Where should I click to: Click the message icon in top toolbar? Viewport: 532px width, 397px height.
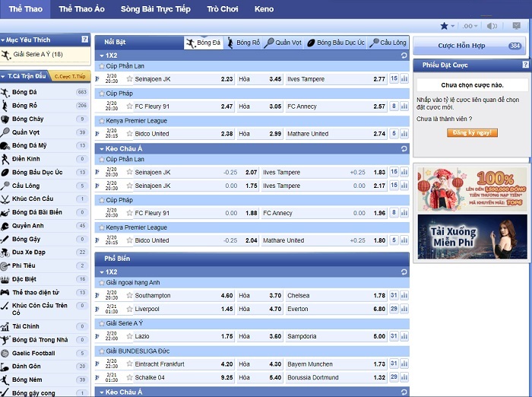(516, 26)
